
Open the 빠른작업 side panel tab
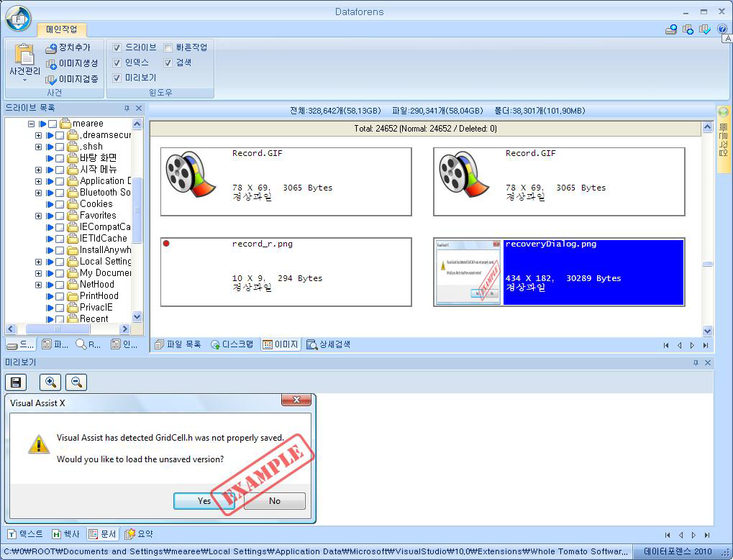tap(723, 139)
